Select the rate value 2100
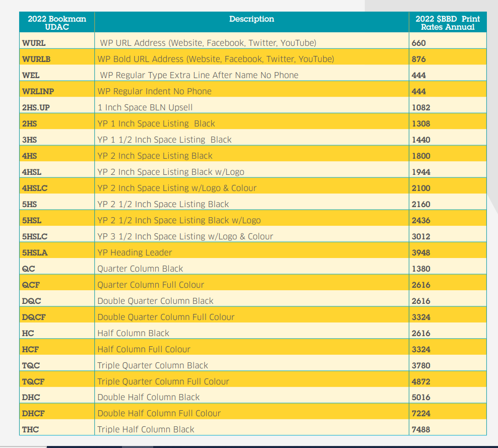 (421, 188)
